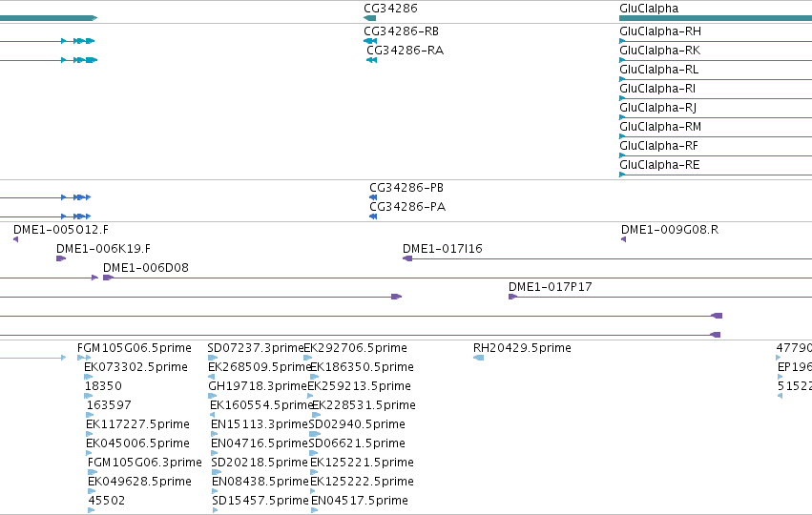This screenshot has height=515, width=812.
Task: Click the DME1-017P17 arrowhead glyph
Action: coord(512,297)
